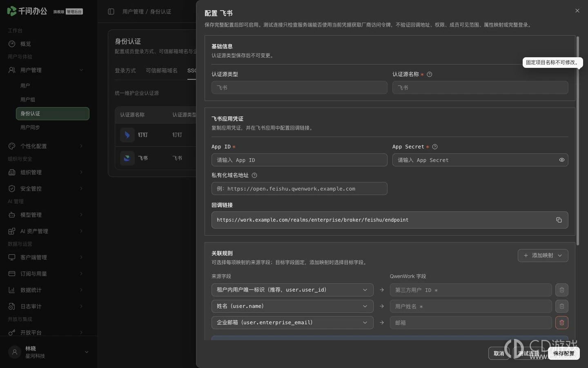
Task: Open the 姓名 (user.name) source dropdown
Action: [x=292, y=306]
